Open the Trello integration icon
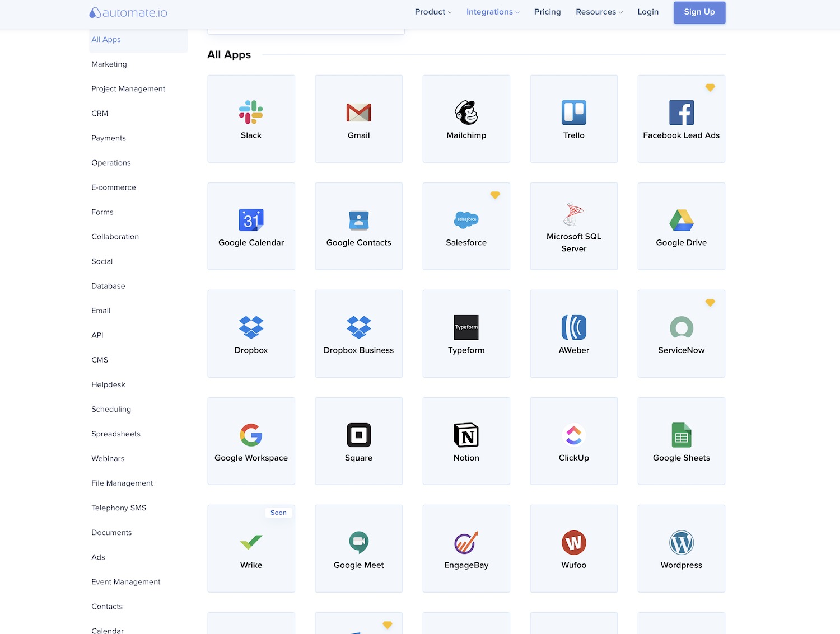The height and width of the screenshot is (634, 840). pos(573,112)
